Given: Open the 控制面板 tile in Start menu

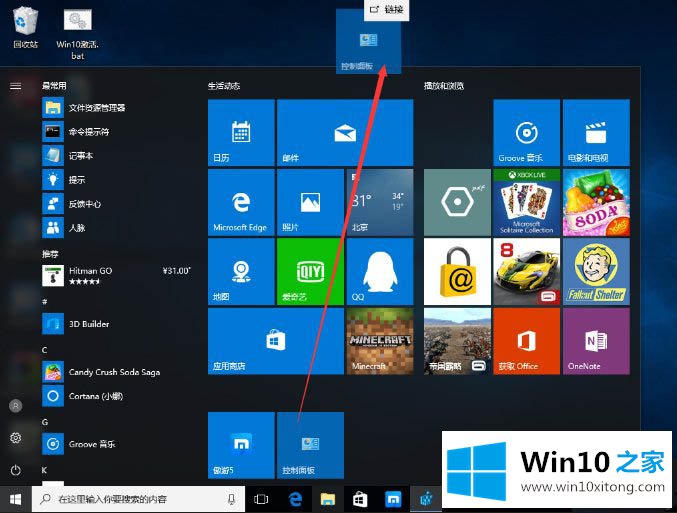Looking at the screenshot, I should coord(310,445).
